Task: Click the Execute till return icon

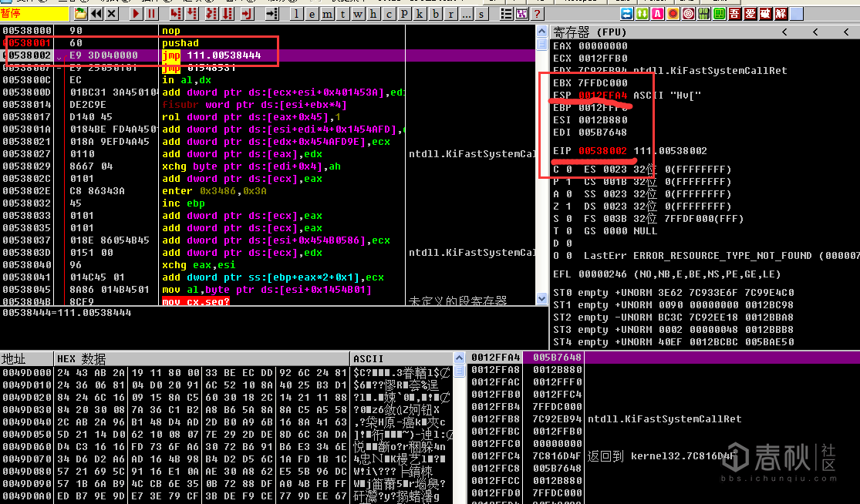Action: [x=248, y=13]
